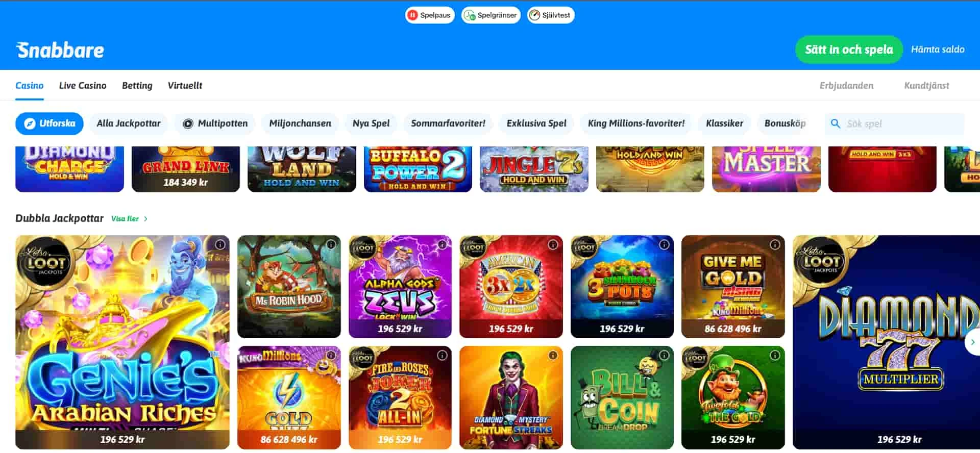Select the Klassiker category filter
Image resolution: width=980 pixels, height=453 pixels.
pyautogui.click(x=724, y=123)
